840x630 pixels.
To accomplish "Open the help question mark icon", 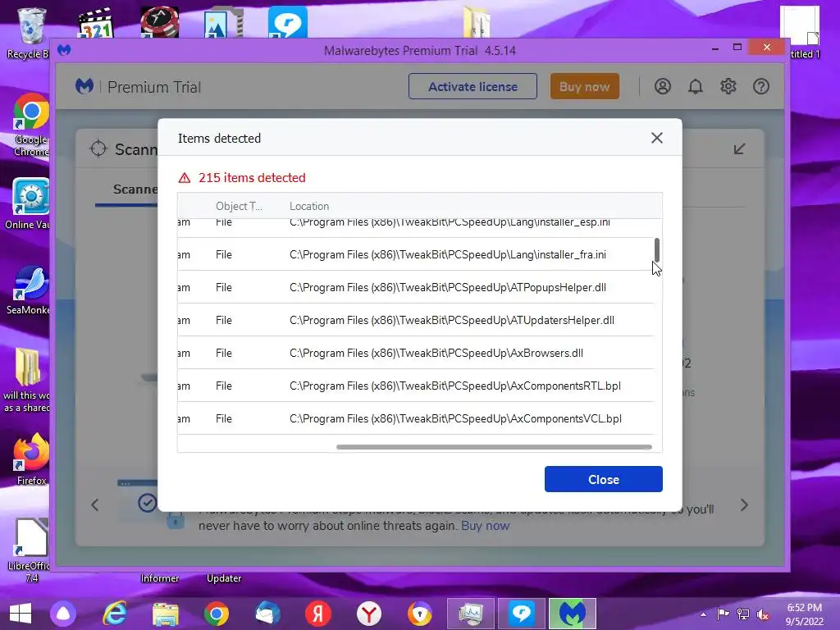I will 760,86.
